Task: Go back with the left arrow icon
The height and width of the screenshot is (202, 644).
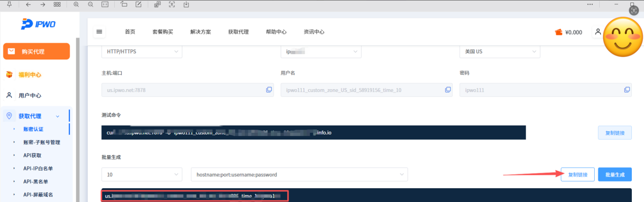Action: click(x=28, y=4)
